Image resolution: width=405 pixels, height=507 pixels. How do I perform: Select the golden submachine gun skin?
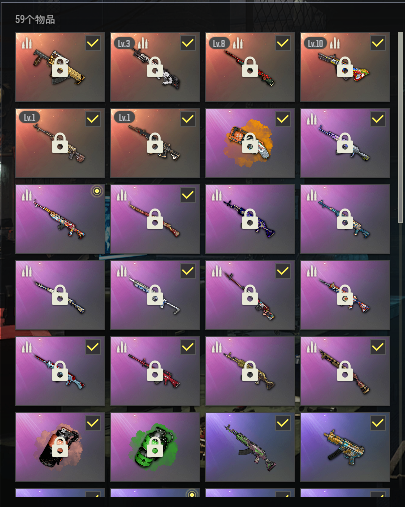click(x=345, y=447)
